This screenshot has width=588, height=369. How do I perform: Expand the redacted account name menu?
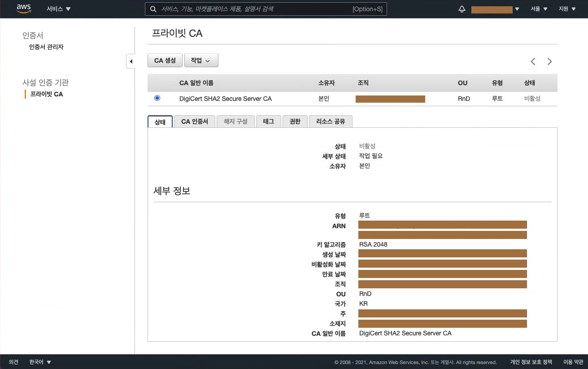coord(495,9)
